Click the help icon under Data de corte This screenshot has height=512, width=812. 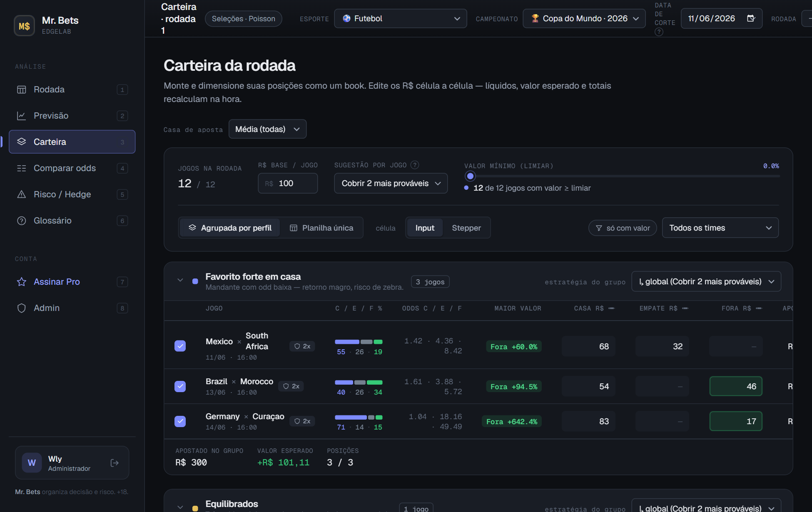pos(659,32)
